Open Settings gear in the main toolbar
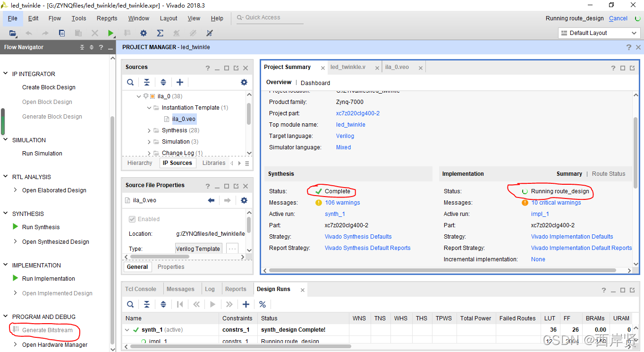Screen dimensions: 644x352 pyautogui.click(x=144, y=33)
